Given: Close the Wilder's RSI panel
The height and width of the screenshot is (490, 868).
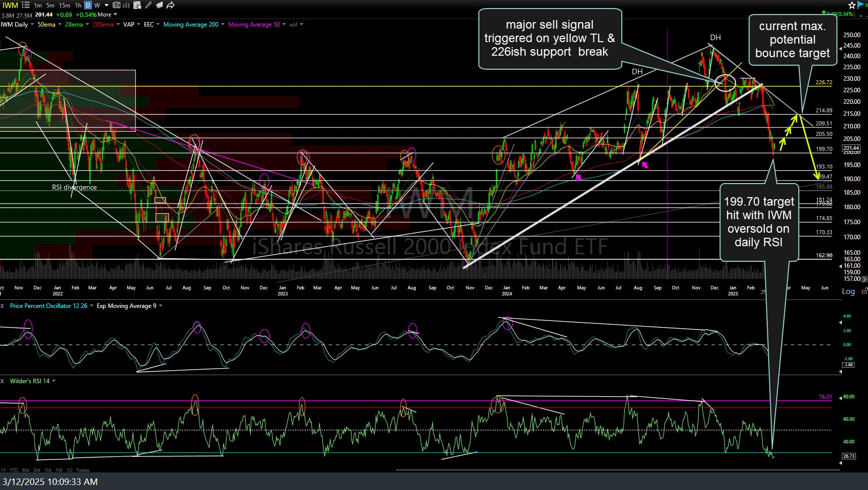Looking at the screenshot, I should [x=3, y=381].
